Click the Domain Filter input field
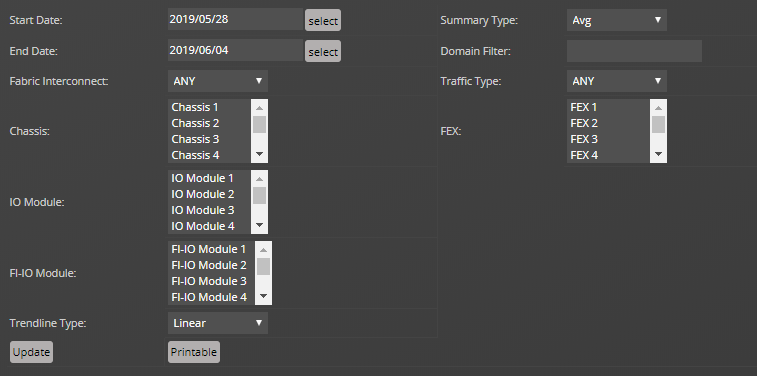The width and height of the screenshot is (757, 376). (634, 51)
